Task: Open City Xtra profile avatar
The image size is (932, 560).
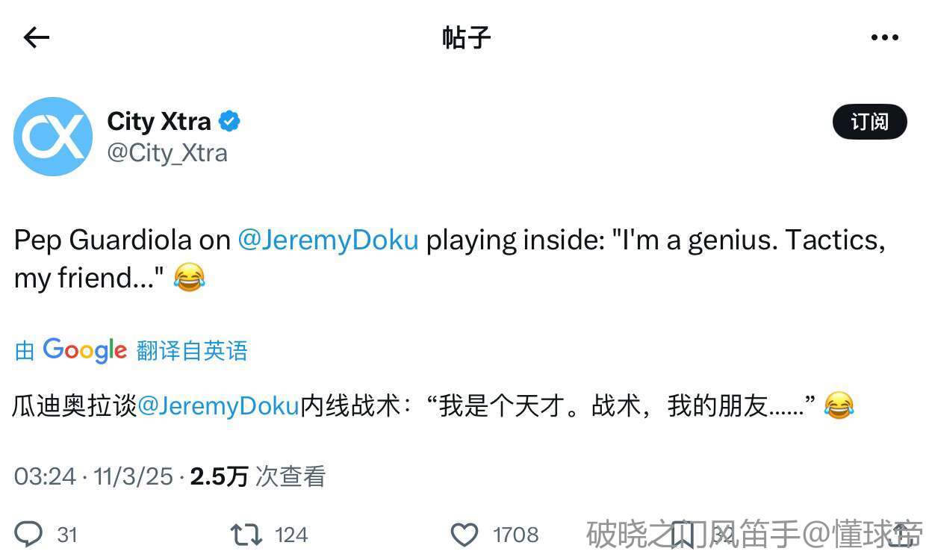Action: pyautogui.click(x=53, y=137)
